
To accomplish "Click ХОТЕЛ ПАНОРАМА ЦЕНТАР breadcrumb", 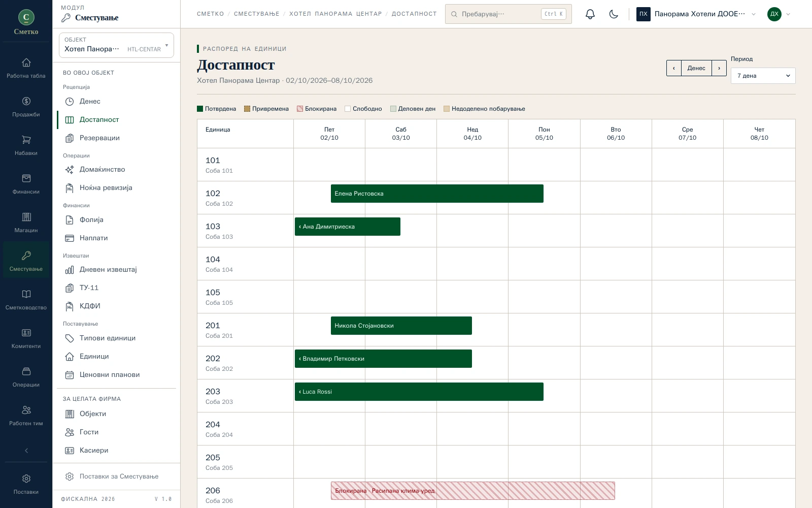I will (335, 14).
